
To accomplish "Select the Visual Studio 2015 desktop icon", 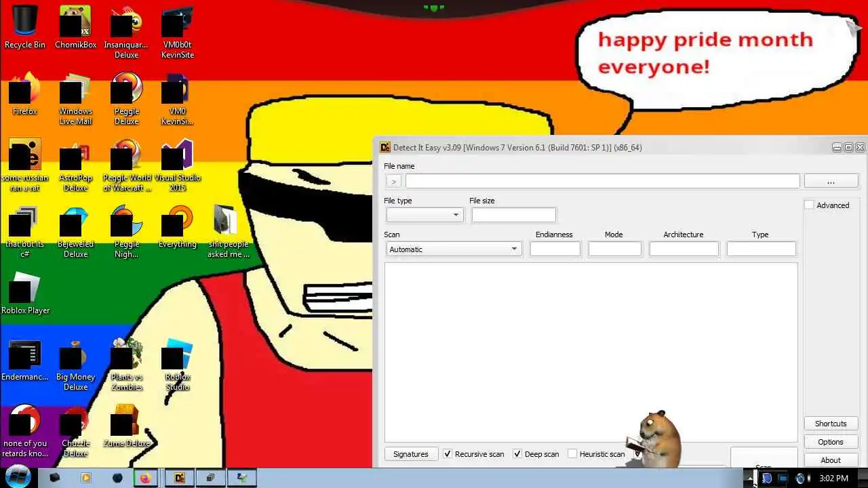I will (x=177, y=165).
